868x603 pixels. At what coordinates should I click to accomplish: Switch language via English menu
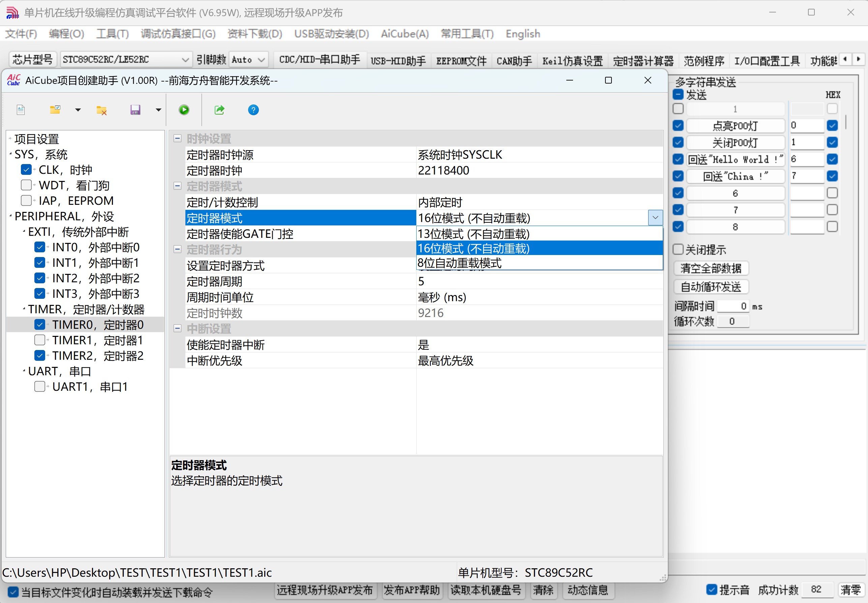(523, 34)
